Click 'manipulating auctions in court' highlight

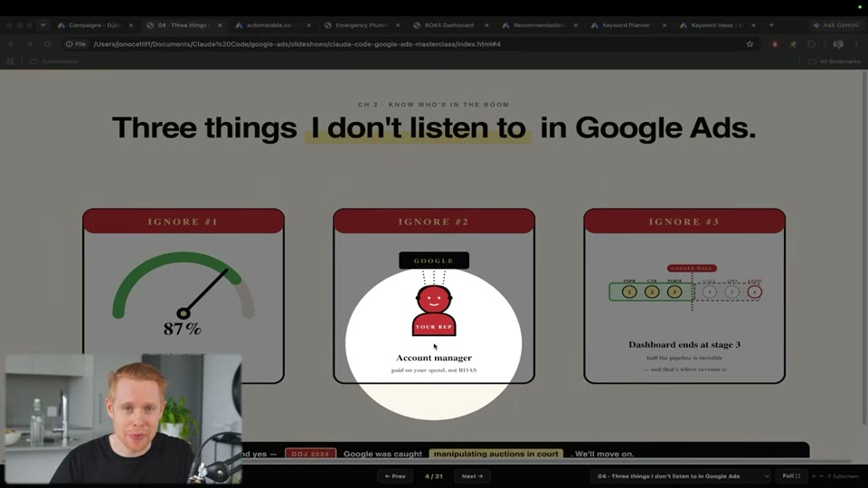pos(496,454)
